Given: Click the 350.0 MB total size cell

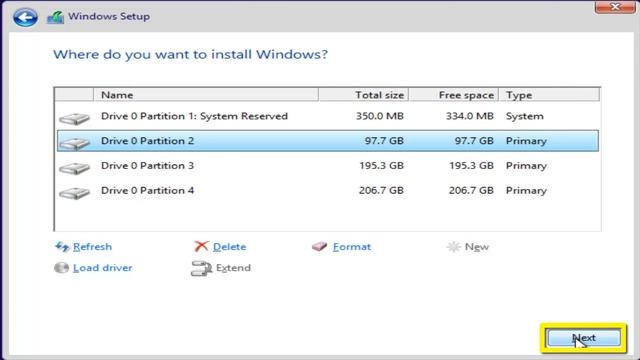Looking at the screenshot, I should coord(380,116).
